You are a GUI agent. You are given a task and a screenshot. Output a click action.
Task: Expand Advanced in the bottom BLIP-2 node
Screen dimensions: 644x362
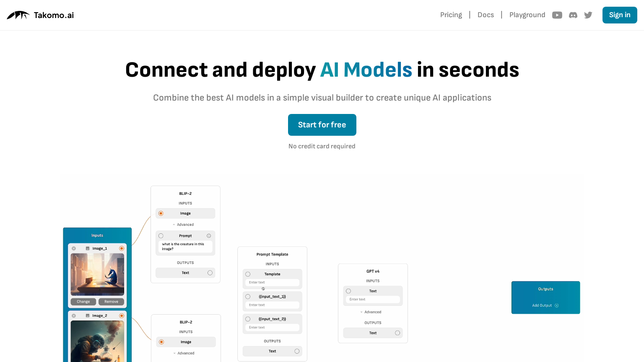point(185,353)
